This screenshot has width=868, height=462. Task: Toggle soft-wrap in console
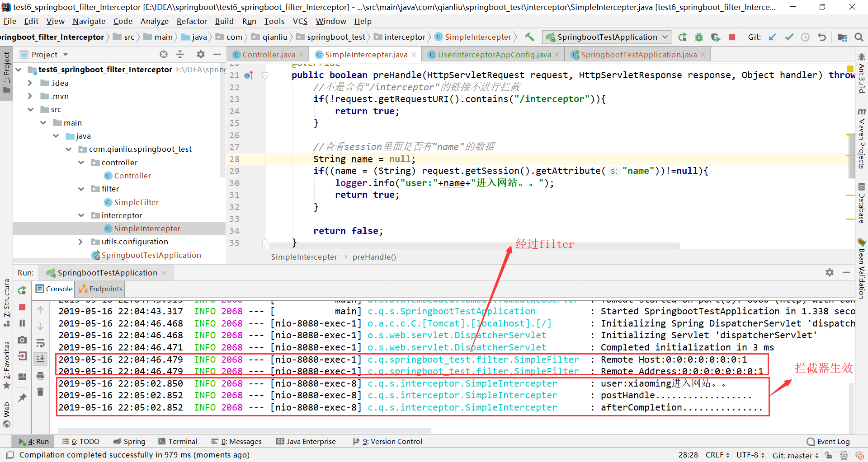40,343
